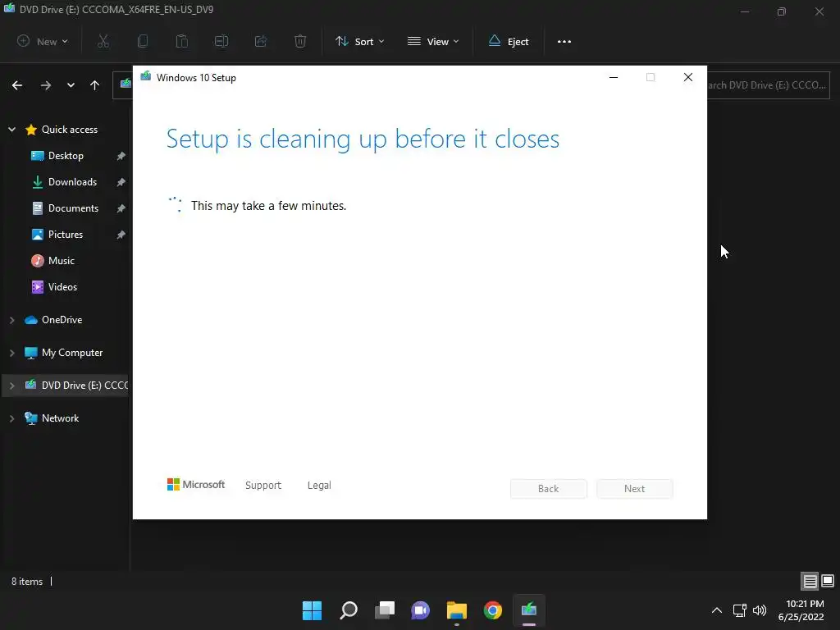Open Downloads in Quick access
This screenshot has width=840, height=630.
point(72,181)
